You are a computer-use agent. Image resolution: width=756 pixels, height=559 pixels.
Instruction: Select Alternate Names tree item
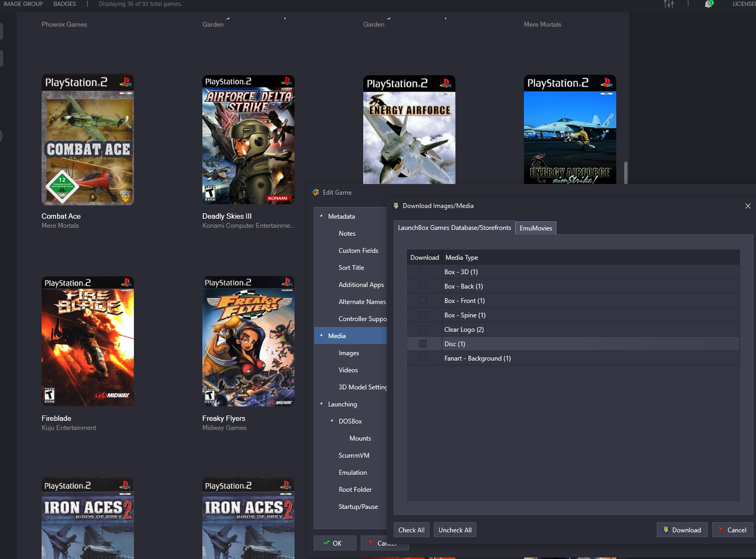pos(362,302)
